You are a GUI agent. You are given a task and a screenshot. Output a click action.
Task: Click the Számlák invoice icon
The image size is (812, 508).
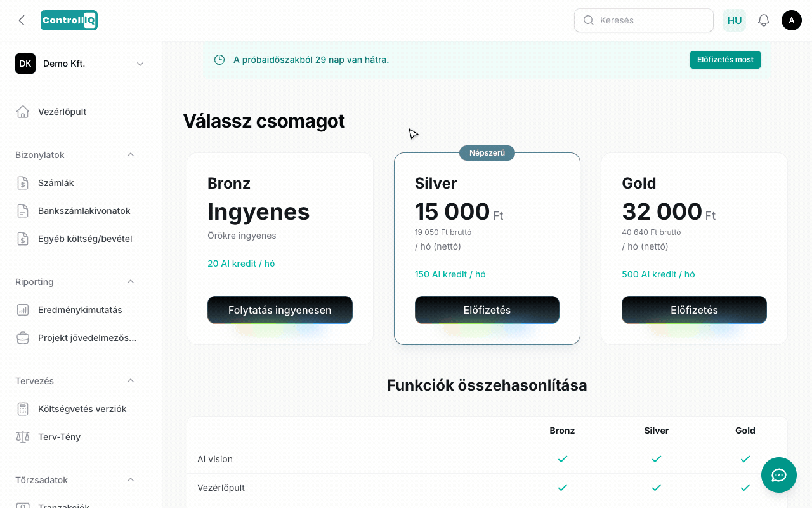coord(23,183)
